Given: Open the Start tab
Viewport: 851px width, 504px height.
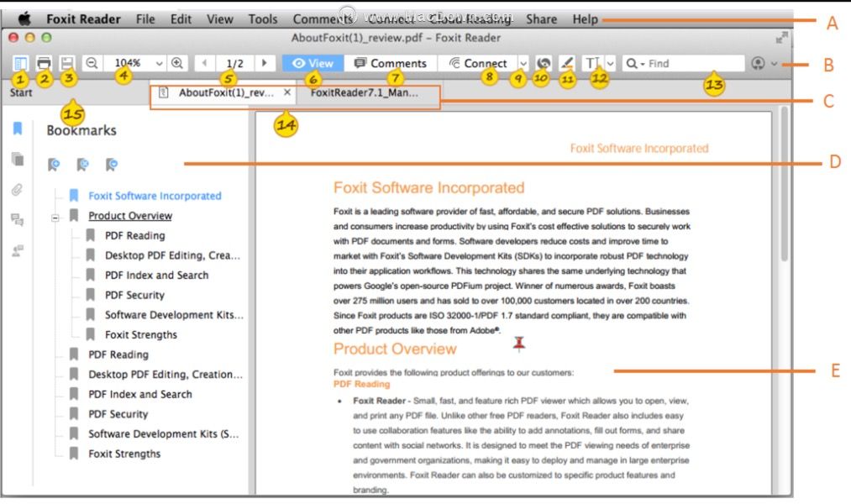Looking at the screenshot, I should point(21,92).
